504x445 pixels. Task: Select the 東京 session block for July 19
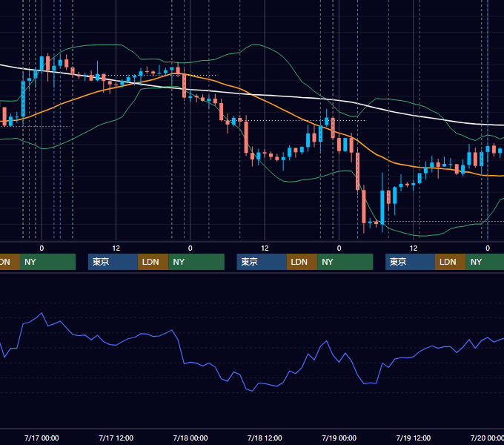[410, 262]
